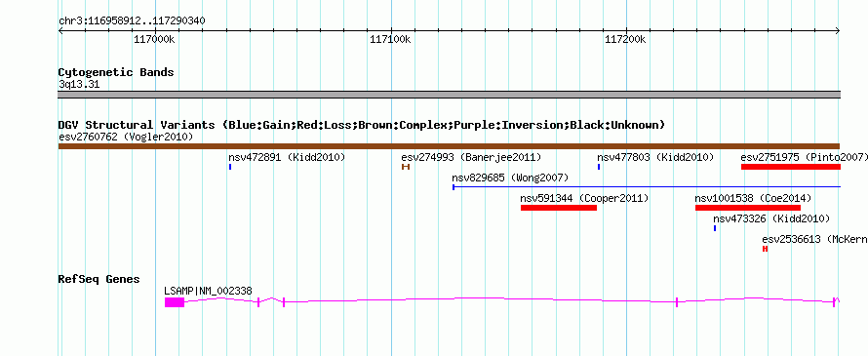Click the 117200k ruler label
The image size is (868, 356).
[625, 39]
